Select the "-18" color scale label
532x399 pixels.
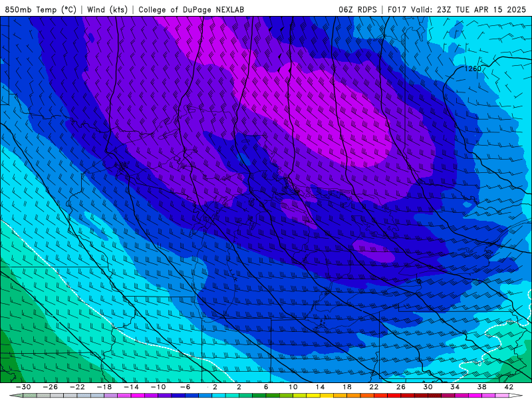coord(104,387)
